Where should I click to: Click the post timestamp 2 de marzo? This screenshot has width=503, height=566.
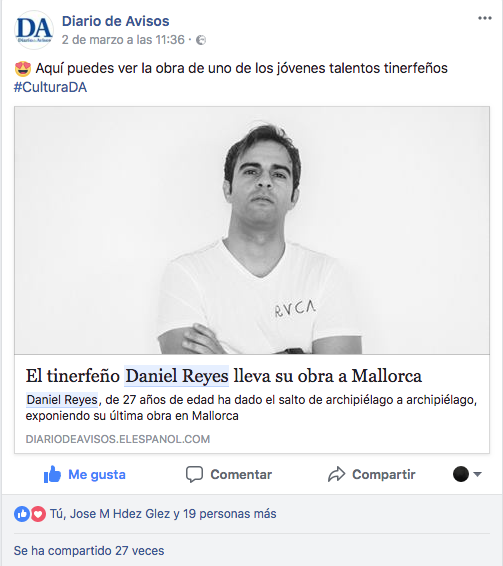pyautogui.click(x=123, y=40)
